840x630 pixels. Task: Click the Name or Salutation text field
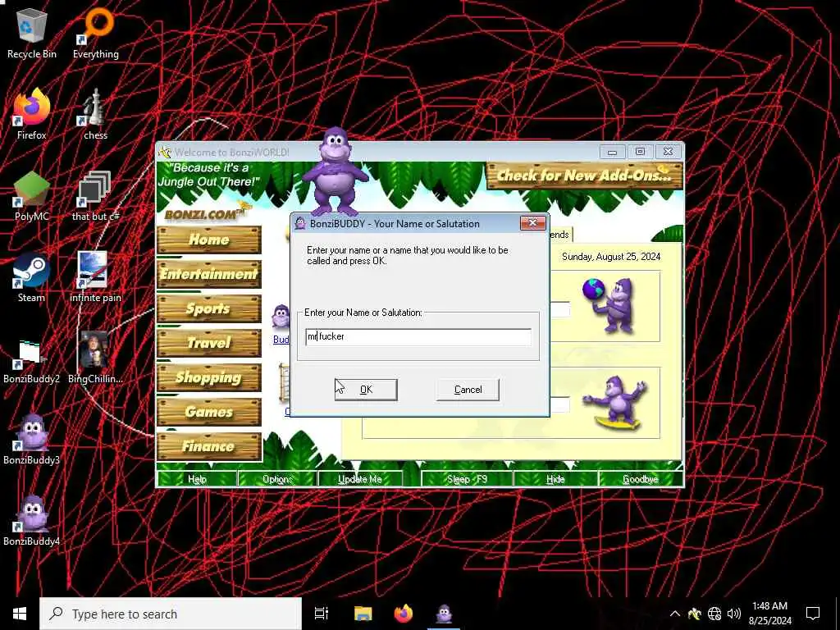point(418,336)
